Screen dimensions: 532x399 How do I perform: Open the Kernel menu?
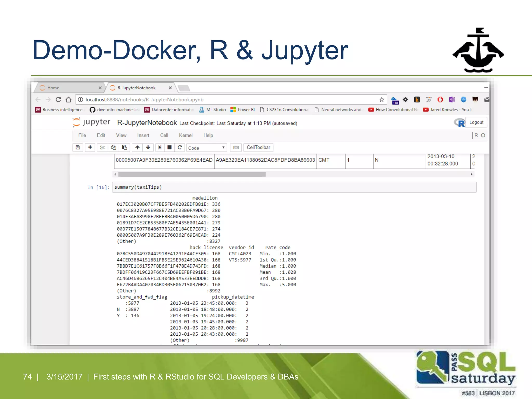tap(186, 135)
